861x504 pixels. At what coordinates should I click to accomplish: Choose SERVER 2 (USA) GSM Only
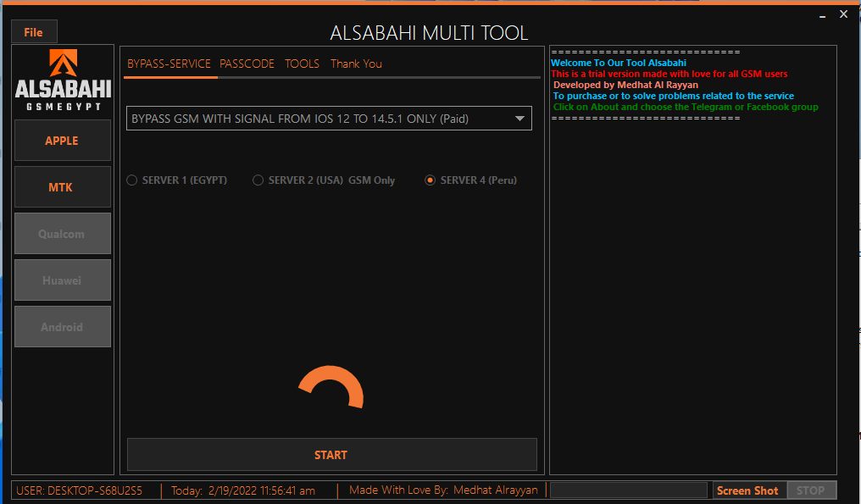tap(258, 180)
